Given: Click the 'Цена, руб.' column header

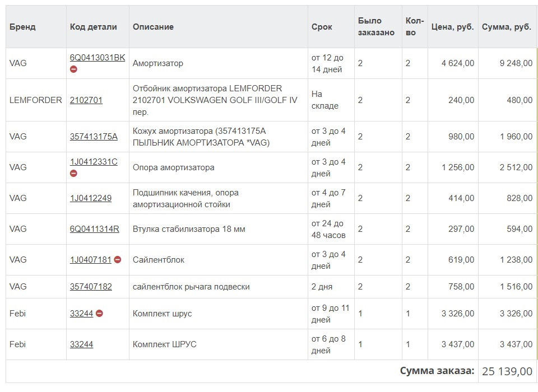Looking at the screenshot, I should [453, 27].
